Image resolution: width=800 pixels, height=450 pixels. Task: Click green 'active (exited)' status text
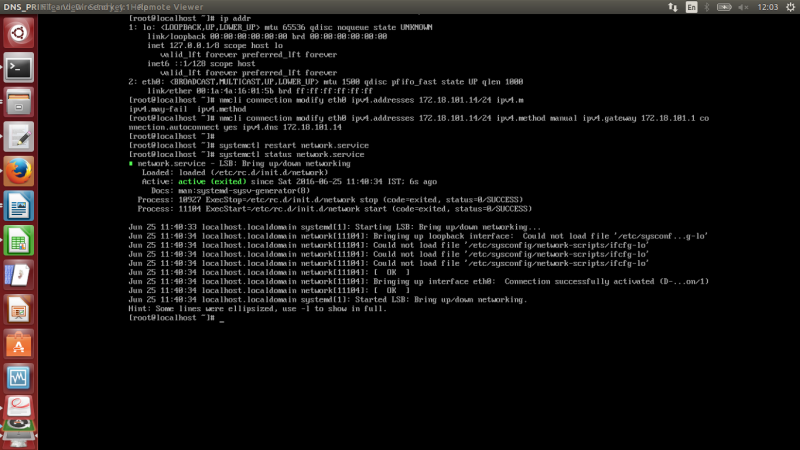point(212,182)
